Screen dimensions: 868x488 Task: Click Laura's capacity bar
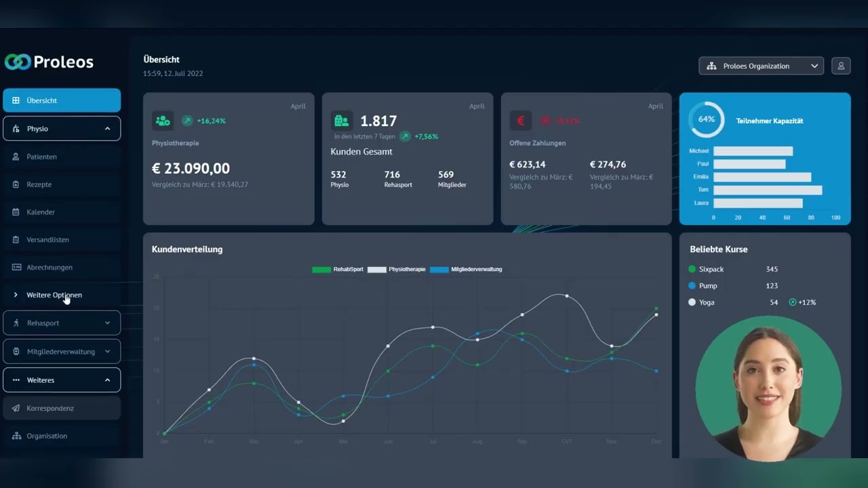(x=758, y=203)
